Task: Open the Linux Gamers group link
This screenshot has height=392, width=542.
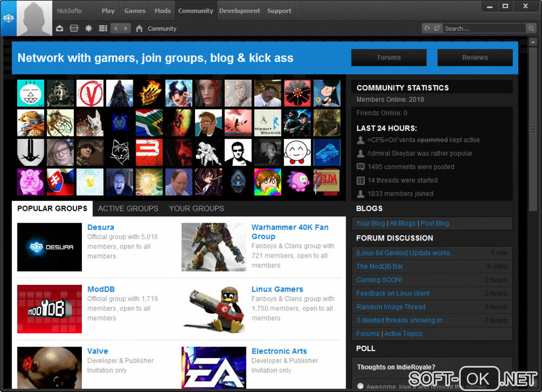Action: click(277, 289)
